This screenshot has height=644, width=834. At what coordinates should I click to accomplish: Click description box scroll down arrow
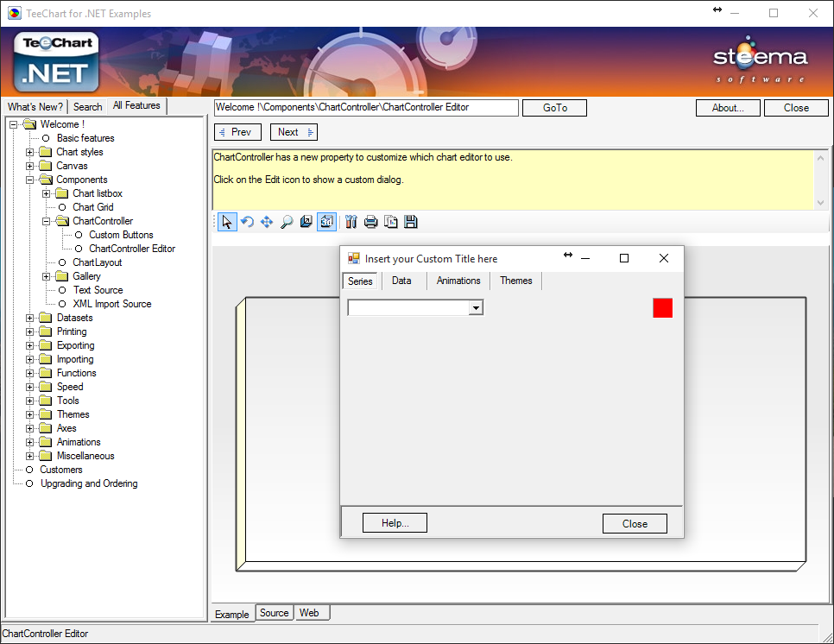point(821,203)
